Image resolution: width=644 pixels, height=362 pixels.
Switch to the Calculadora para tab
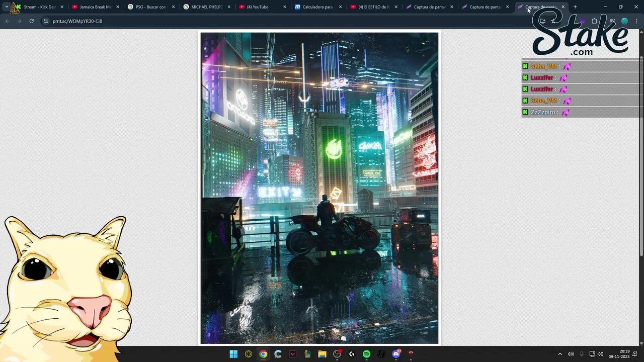click(x=317, y=7)
